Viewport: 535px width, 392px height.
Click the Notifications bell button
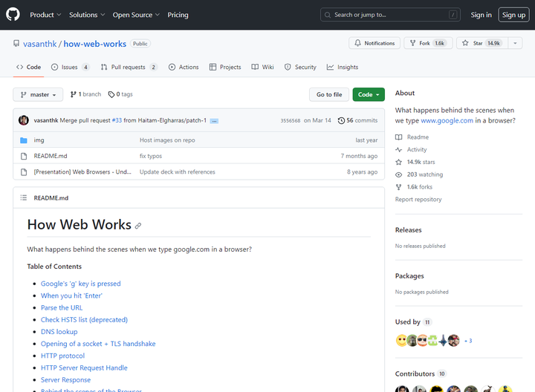374,43
